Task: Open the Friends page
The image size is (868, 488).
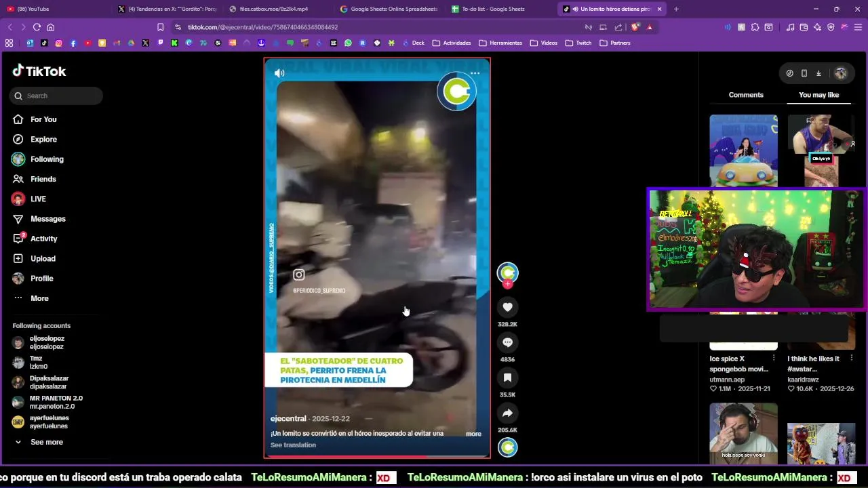Action: click(x=43, y=179)
